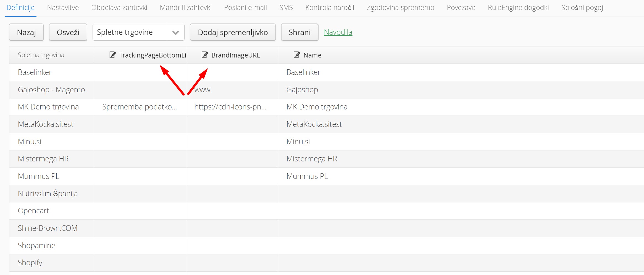This screenshot has height=275, width=644.
Task: Click Dodaj spremenljivko button
Action: click(233, 32)
